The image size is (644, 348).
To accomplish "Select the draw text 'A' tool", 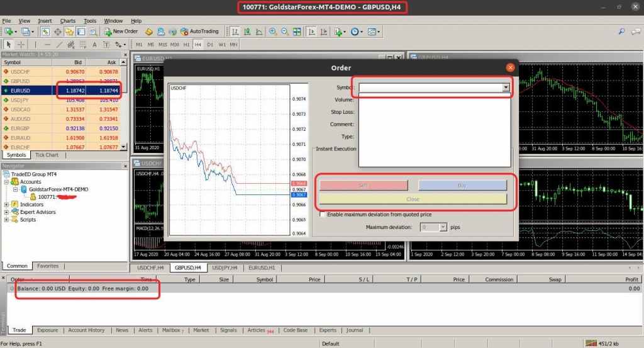I will tap(94, 45).
